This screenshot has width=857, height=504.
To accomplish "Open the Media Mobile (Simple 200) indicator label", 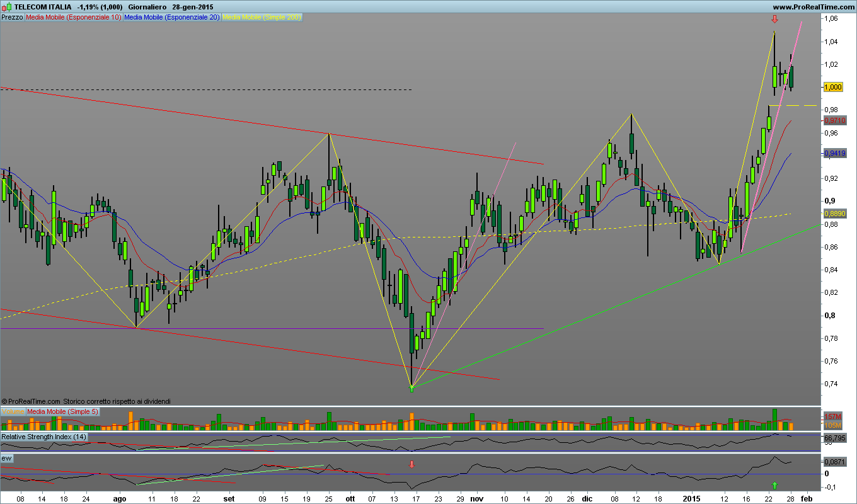I will click(x=262, y=17).
